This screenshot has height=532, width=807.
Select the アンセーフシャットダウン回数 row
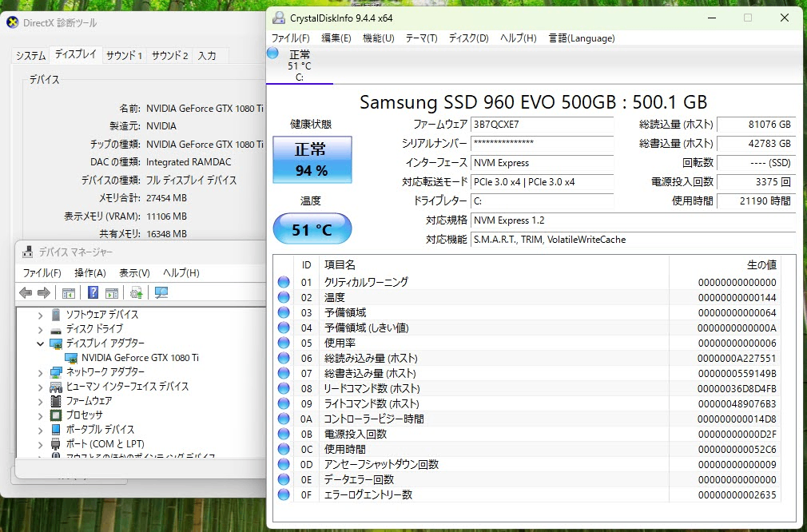(x=529, y=464)
